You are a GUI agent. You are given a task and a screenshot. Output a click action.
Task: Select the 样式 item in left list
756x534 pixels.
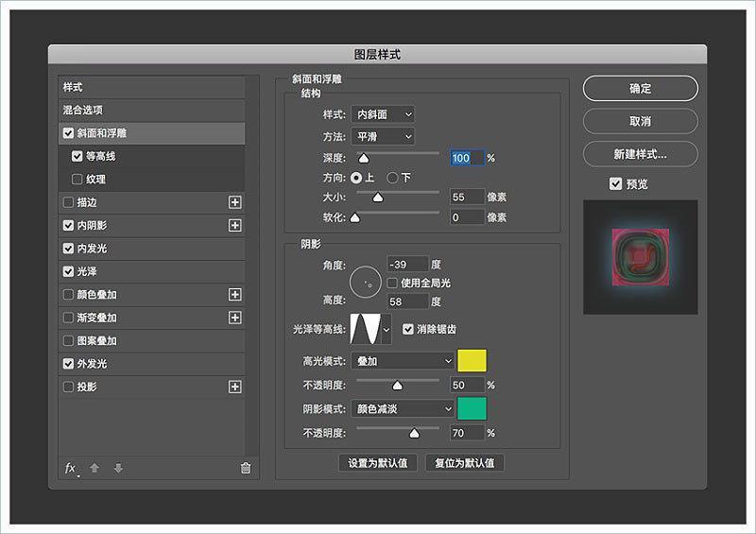[151, 87]
